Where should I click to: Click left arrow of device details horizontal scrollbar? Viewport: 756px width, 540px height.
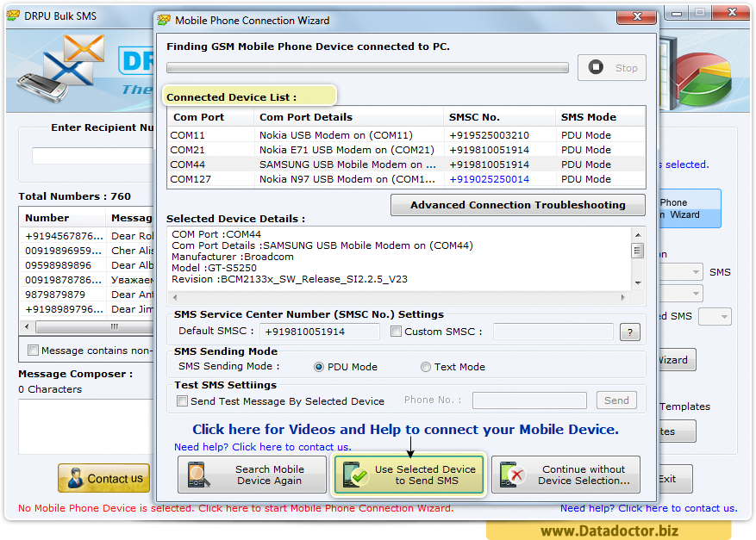click(x=175, y=297)
